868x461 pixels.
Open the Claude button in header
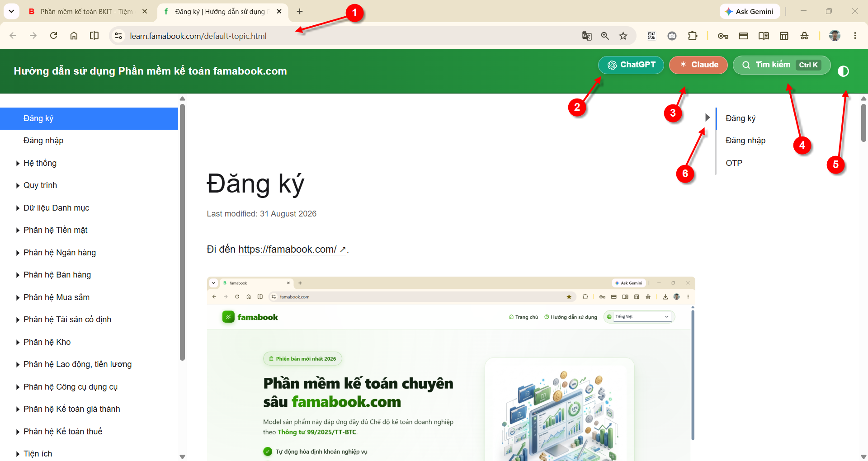click(698, 65)
